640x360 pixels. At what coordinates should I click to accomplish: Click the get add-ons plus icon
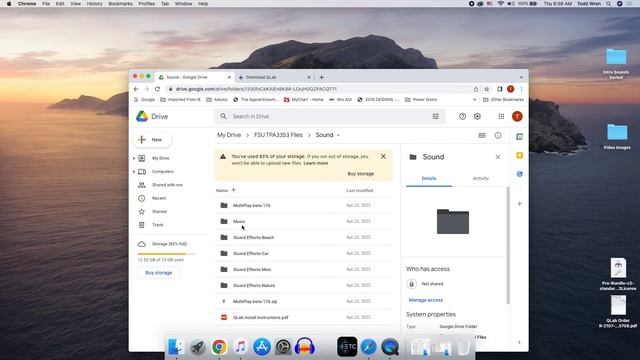pos(520,204)
